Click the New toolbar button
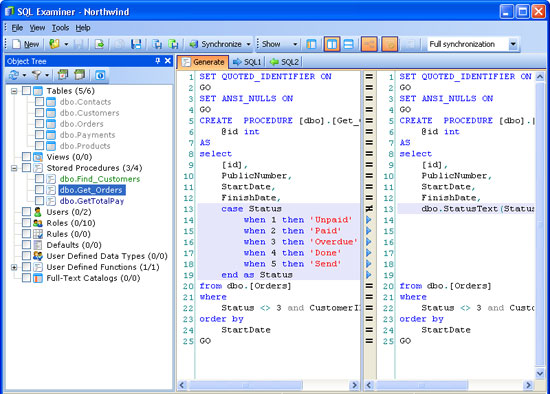The height and width of the screenshot is (394, 550). [x=26, y=44]
